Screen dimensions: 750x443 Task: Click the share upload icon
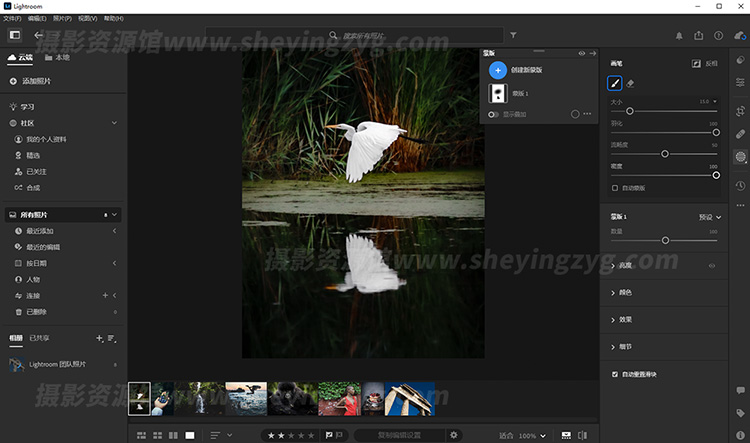(x=698, y=35)
